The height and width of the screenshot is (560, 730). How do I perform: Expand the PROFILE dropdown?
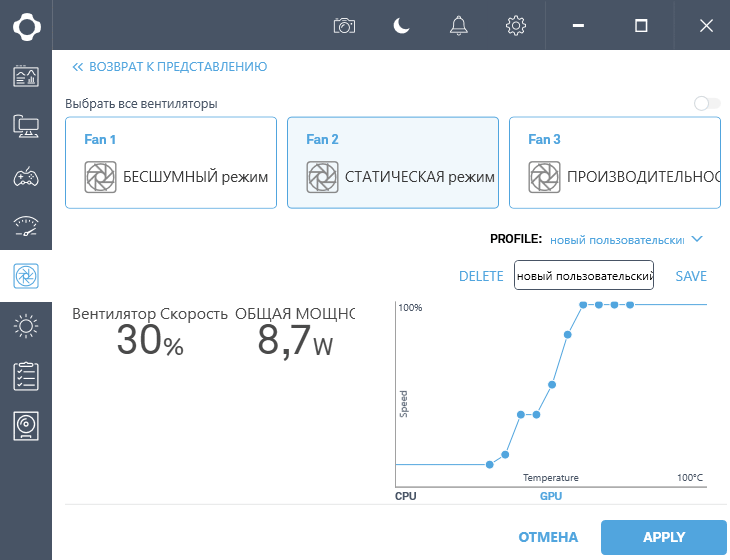tap(697, 239)
